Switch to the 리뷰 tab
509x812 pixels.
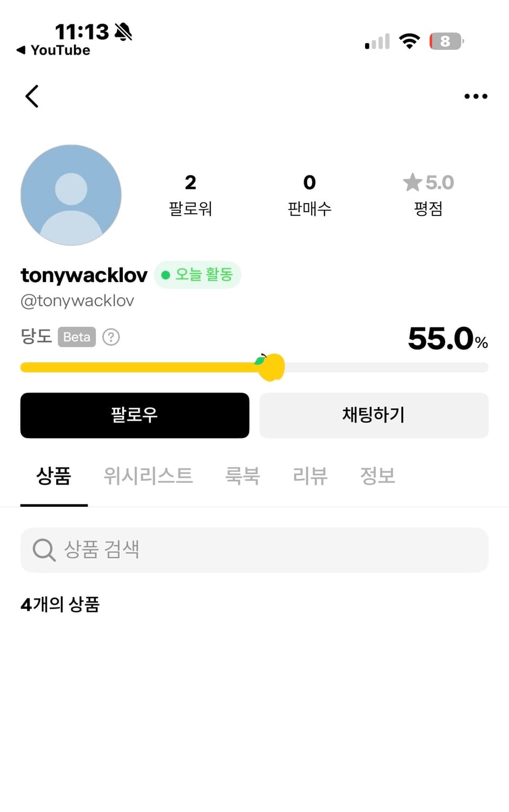310,476
